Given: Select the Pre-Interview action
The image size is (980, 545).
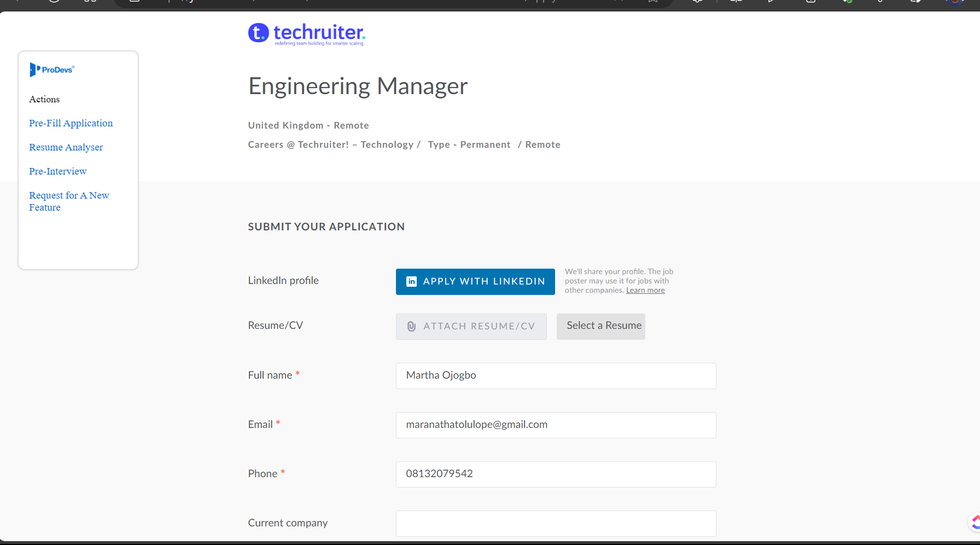Looking at the screenshot, I should click(x=58, y=171).
